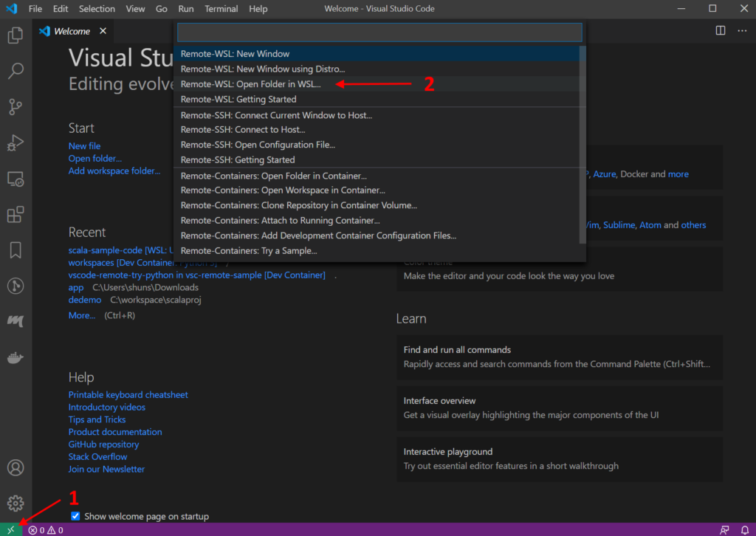
Task: Open Printable keyboard cheatsheet link
Action: pos(128,395)
